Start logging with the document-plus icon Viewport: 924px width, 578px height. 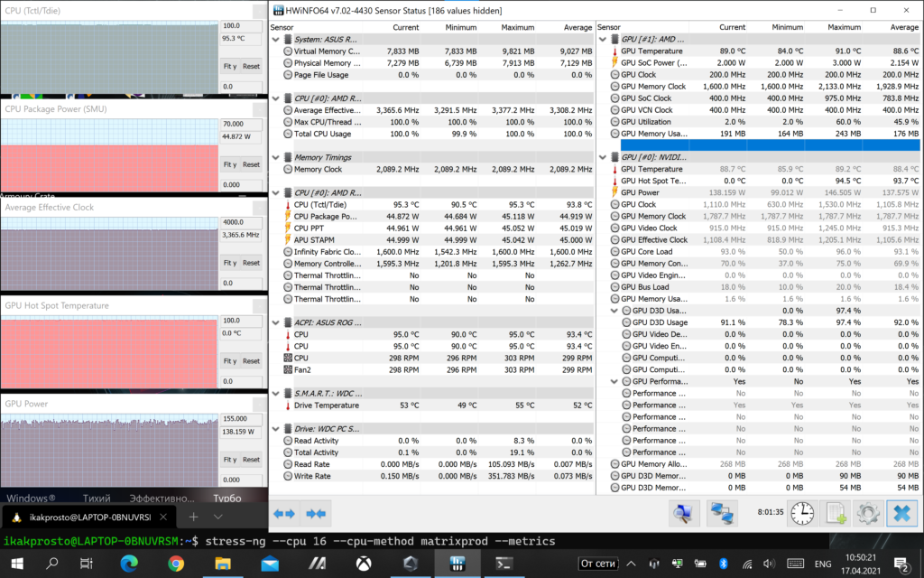pyautogui.click(x=836, y=514)
